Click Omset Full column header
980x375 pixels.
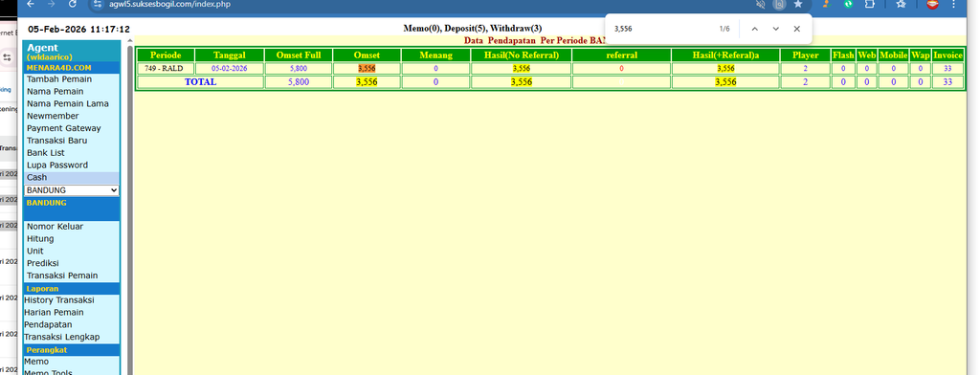(299, 55)
